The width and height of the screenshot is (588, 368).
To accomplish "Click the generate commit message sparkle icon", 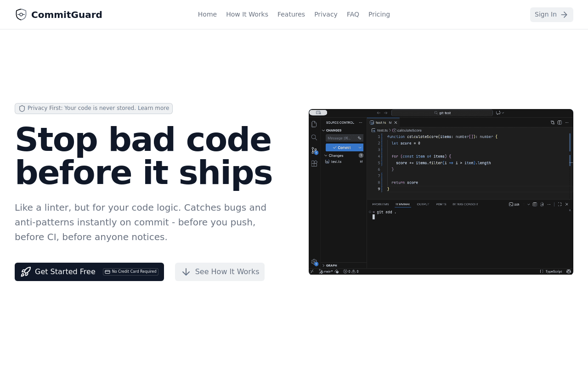I will pyautogui.click(x=360, y=138).
